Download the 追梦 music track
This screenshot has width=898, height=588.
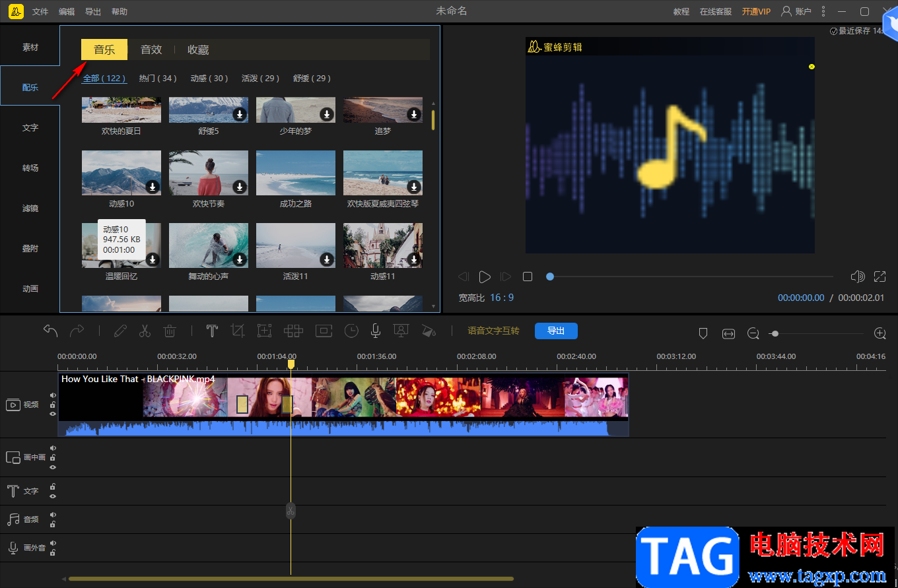414,114
